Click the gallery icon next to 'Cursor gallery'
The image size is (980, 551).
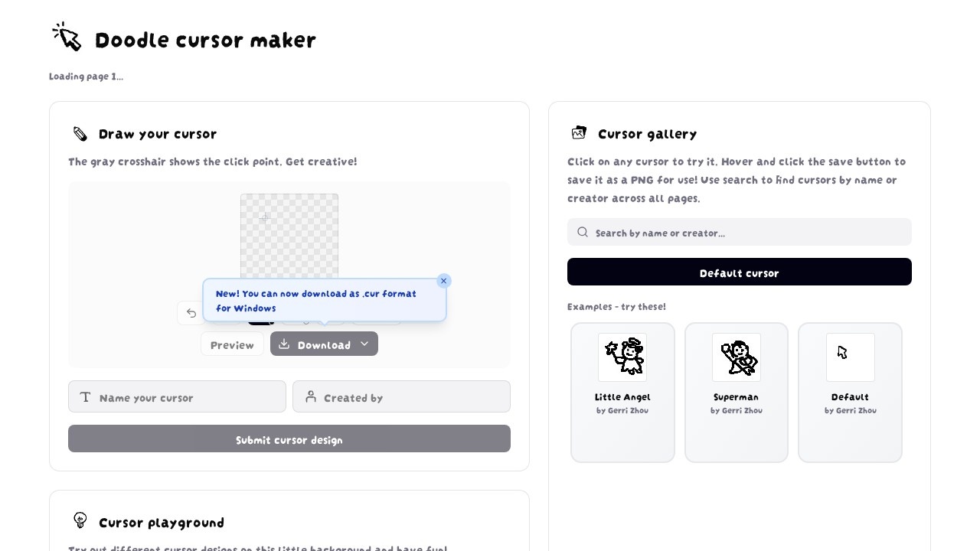(x=579, y=132)
